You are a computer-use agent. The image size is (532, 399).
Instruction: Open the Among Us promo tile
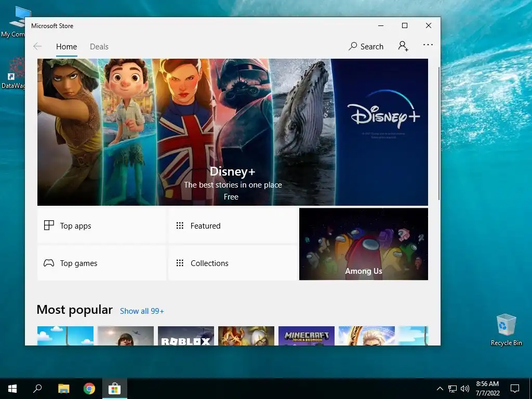363,244
